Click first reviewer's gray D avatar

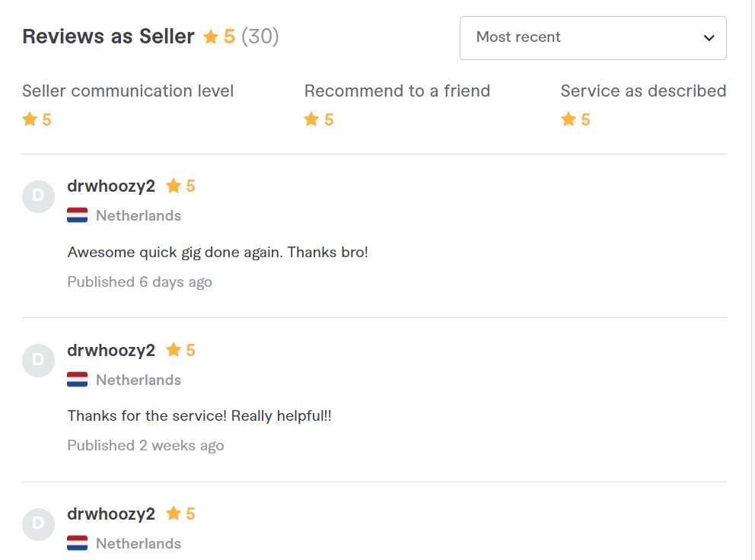click(39, 196)
